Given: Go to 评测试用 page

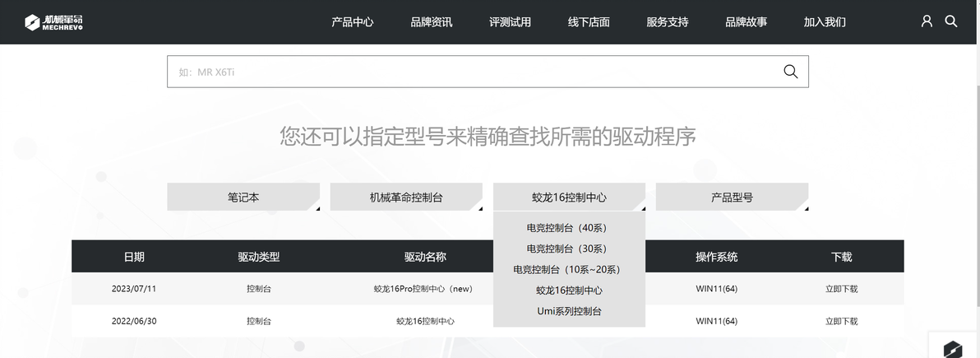Looking at the screenshot, I should 510,22.
